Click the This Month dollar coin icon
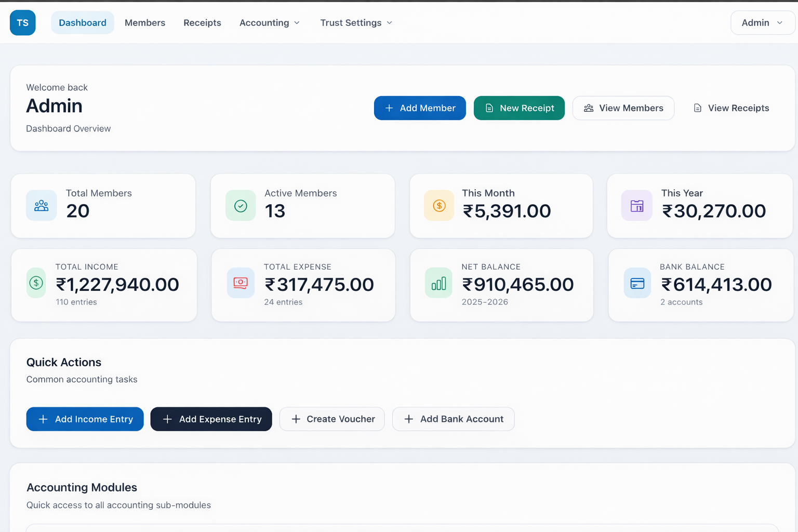The width and height of the screenshot is (798, 532). tap(438, 205)
